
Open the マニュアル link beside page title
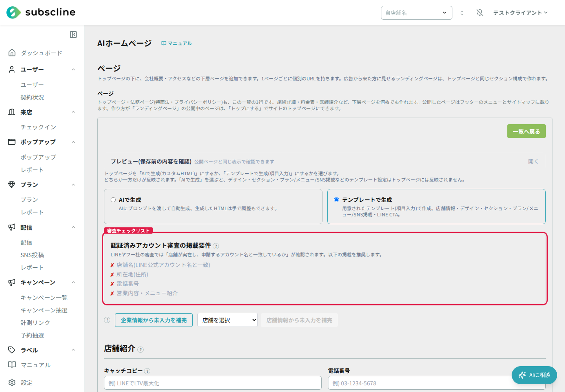pyautogui.click(x=177, y=44)
